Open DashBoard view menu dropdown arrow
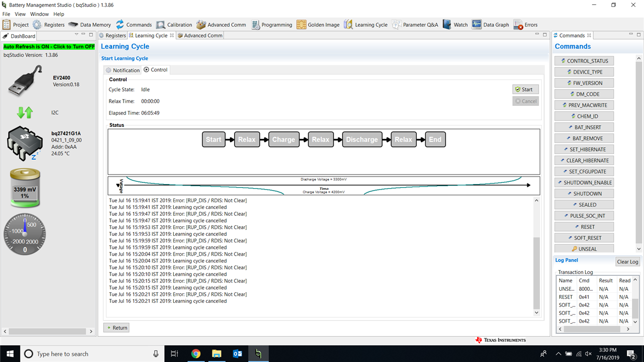Image resolution: width=644 pixels, height=362 pixels. (76, 35)
